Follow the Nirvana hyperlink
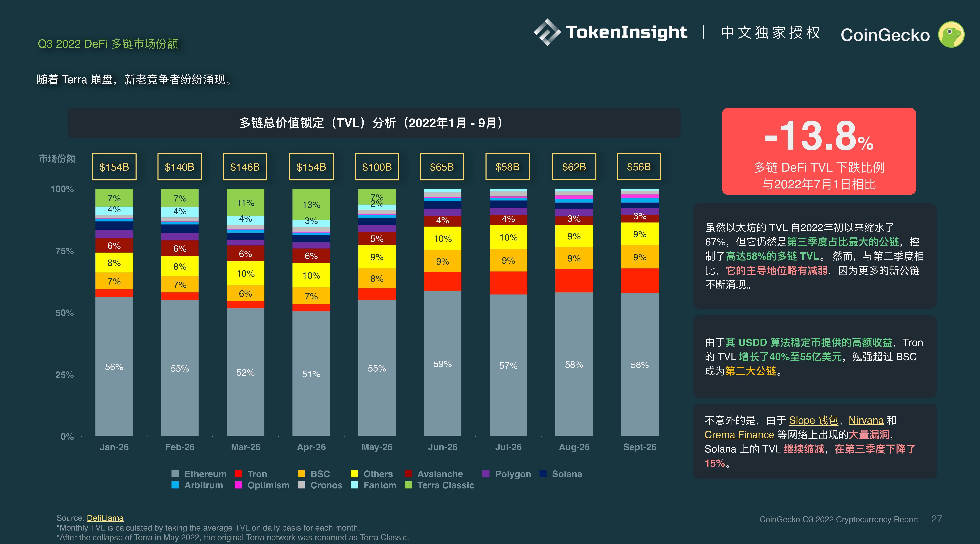The height and width of the screenshot is (544, 980). (x=866, y=420)
